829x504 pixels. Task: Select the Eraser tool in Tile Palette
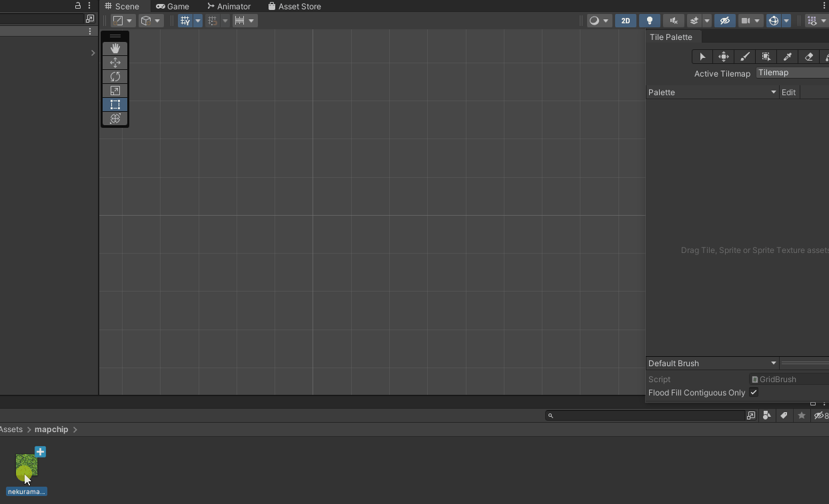click(808, 57)
